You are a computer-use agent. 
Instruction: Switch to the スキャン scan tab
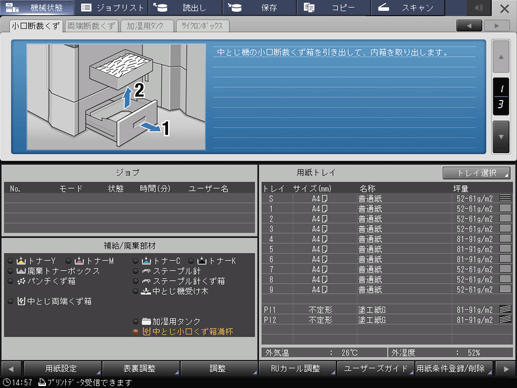407,7
